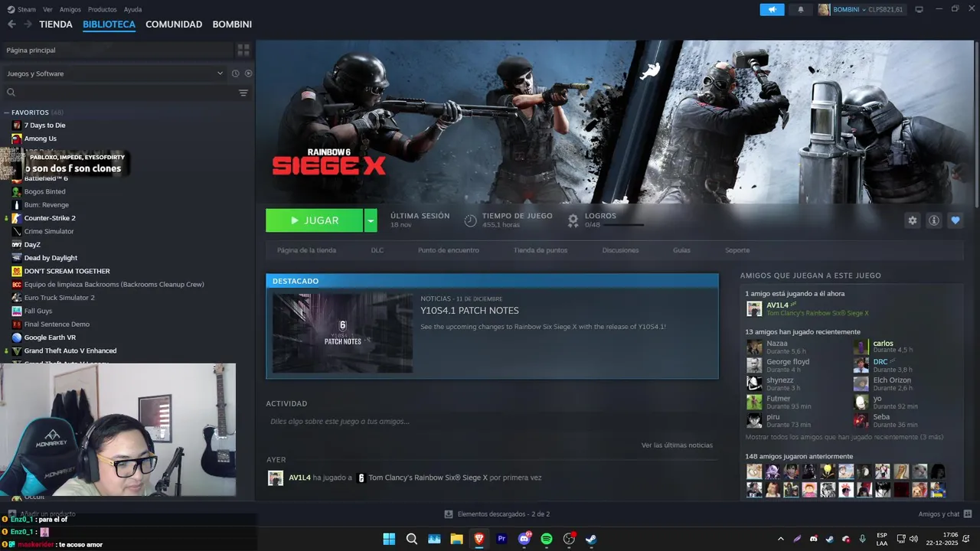
Task: Open the Steam menu
Action: pyautogui.click(x=21, y=9)
